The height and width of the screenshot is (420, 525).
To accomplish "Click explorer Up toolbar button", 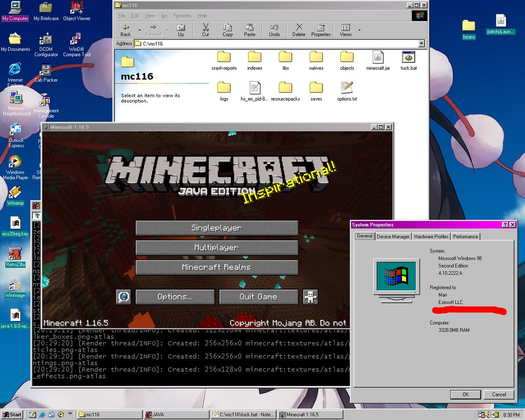I will coord(181,30).
